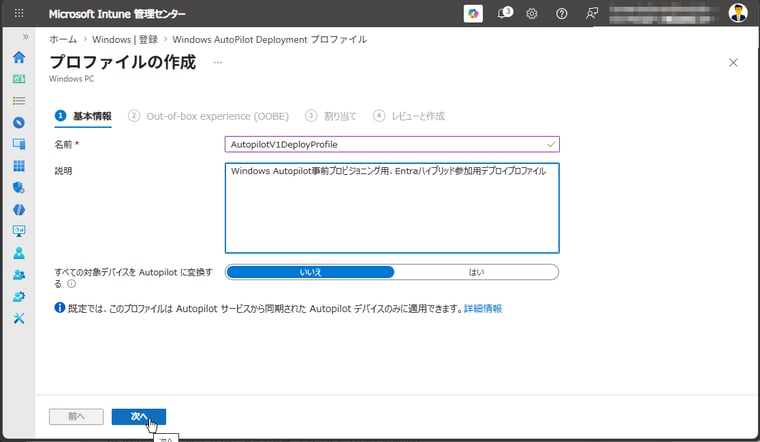Select the レビューと作成 tab

(x=409, y=116)
